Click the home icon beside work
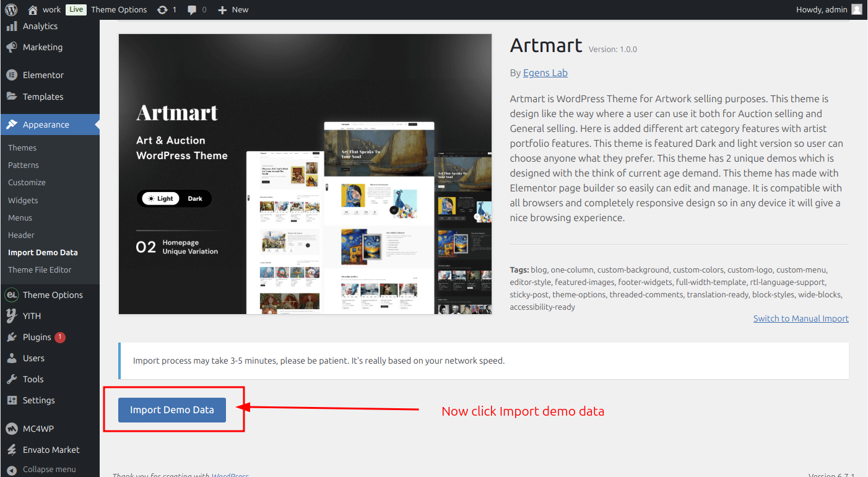 pos(33,9)
